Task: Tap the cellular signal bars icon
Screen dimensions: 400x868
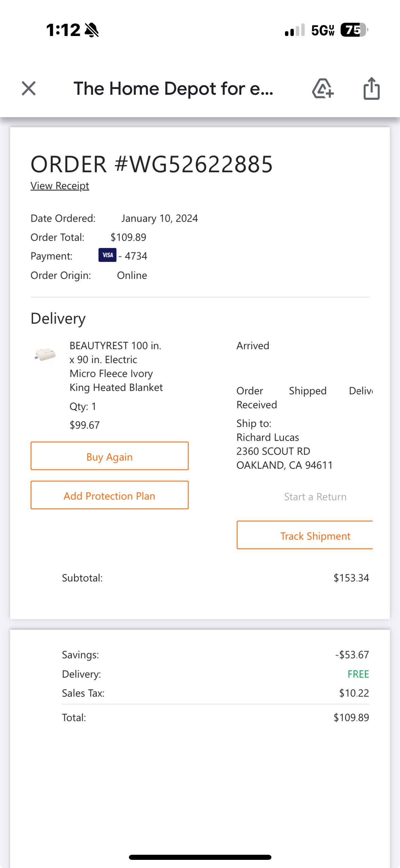Action: (295, 30)
